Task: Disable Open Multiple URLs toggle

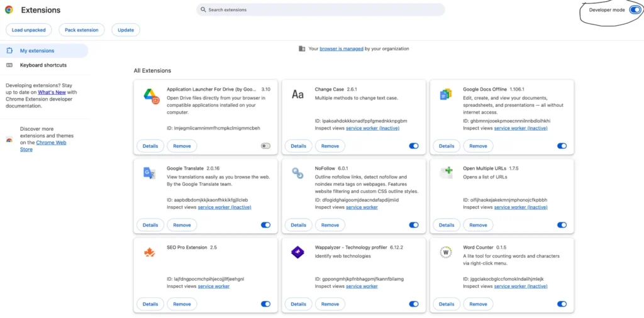Action: click(562, 225)
